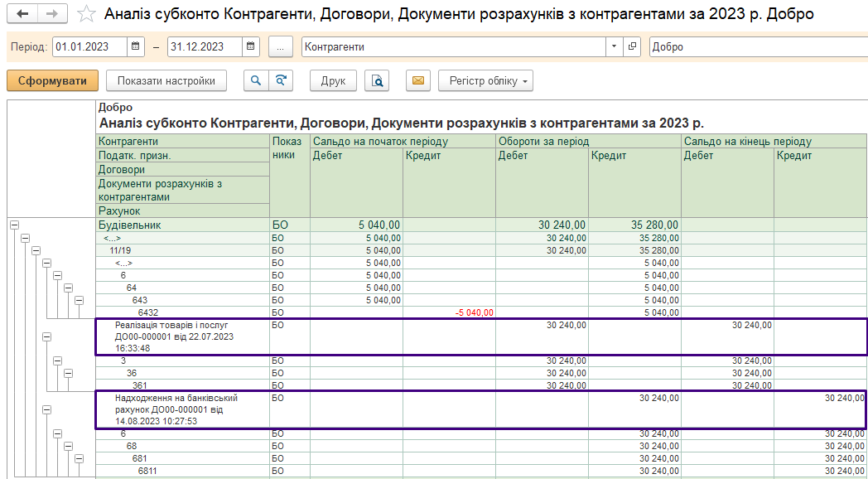Click the Показники column header
This screenshot has width=868, height=479.
pyautogui.click(x=290, y=176)
